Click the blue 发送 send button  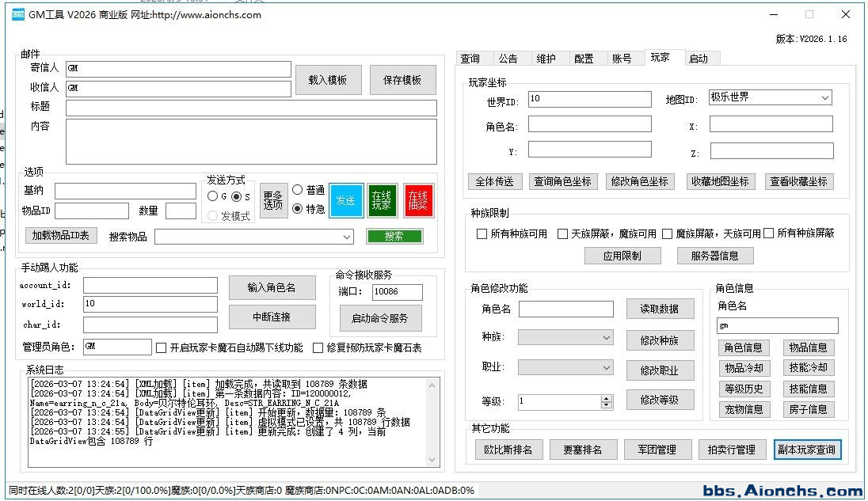pyautogui.click(x=345, y=200)
